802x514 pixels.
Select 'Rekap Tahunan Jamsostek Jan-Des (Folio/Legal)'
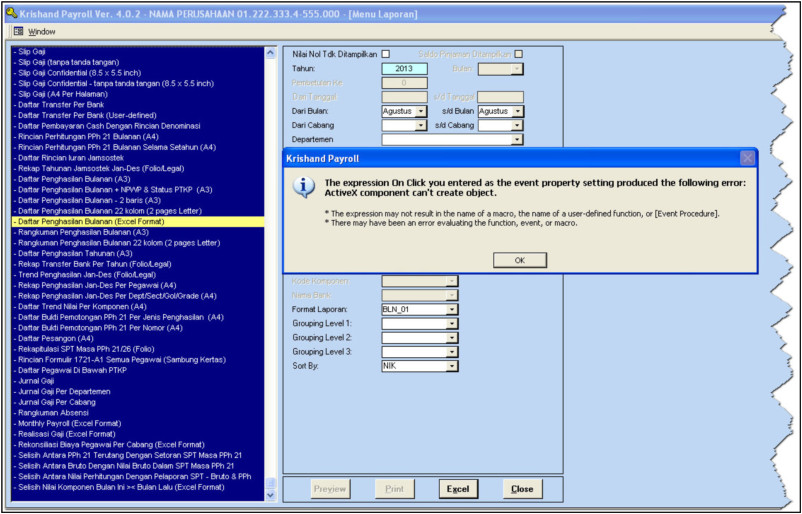coord(138,168)
